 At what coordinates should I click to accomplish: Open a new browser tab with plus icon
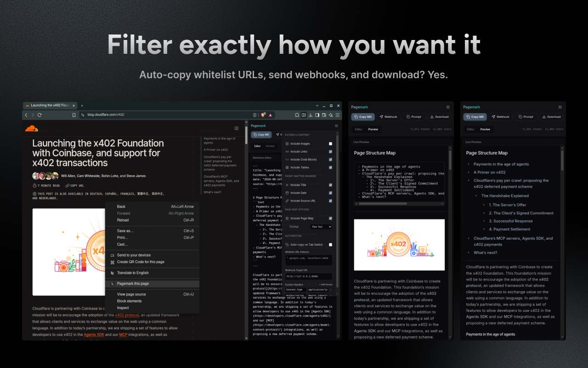(x=82, y=105)
